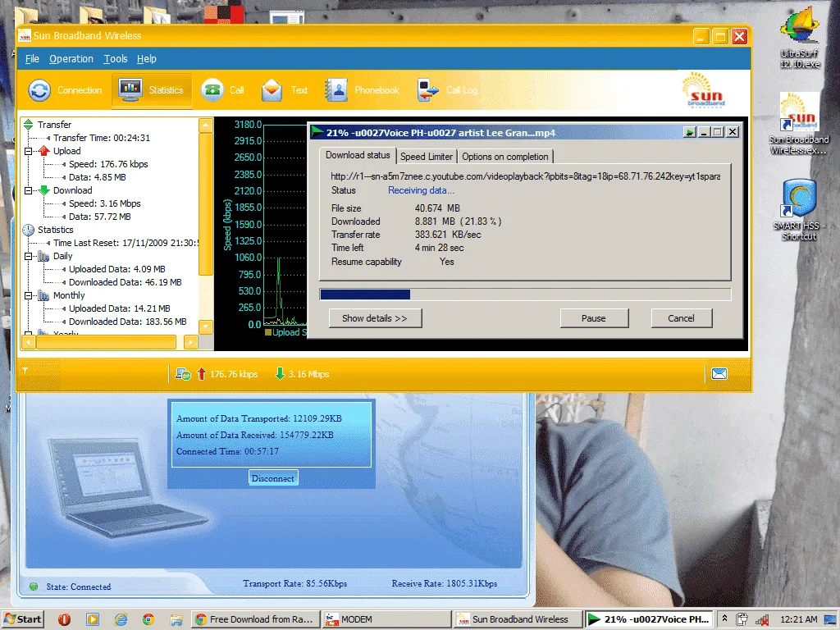The width and height of the screenshot is (840, 630).
Task: Select the Download status tab
Action: click(358, 155)
